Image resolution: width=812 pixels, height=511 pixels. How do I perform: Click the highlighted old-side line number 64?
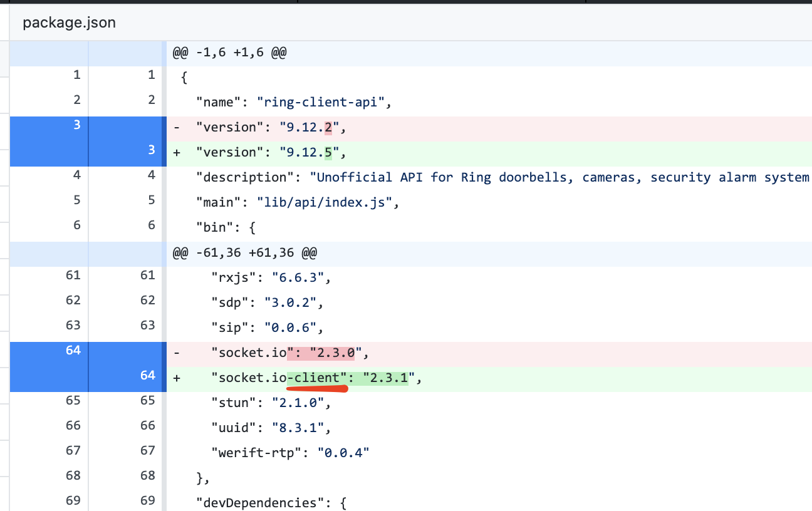click(73, 350)
